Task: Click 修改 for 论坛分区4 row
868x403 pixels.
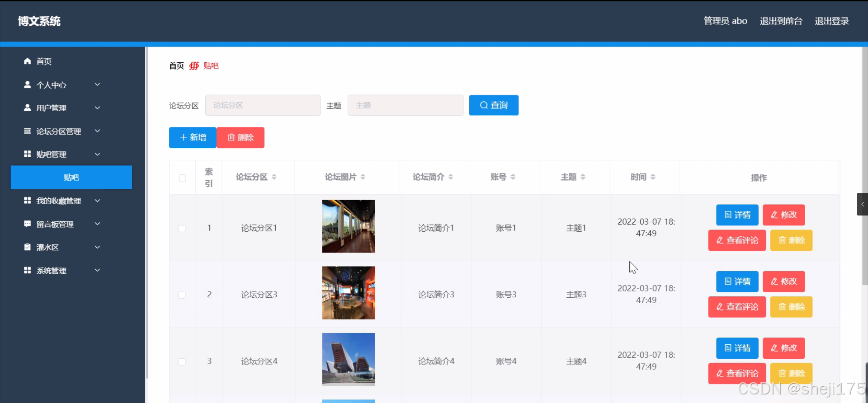Action: [784, 348]
